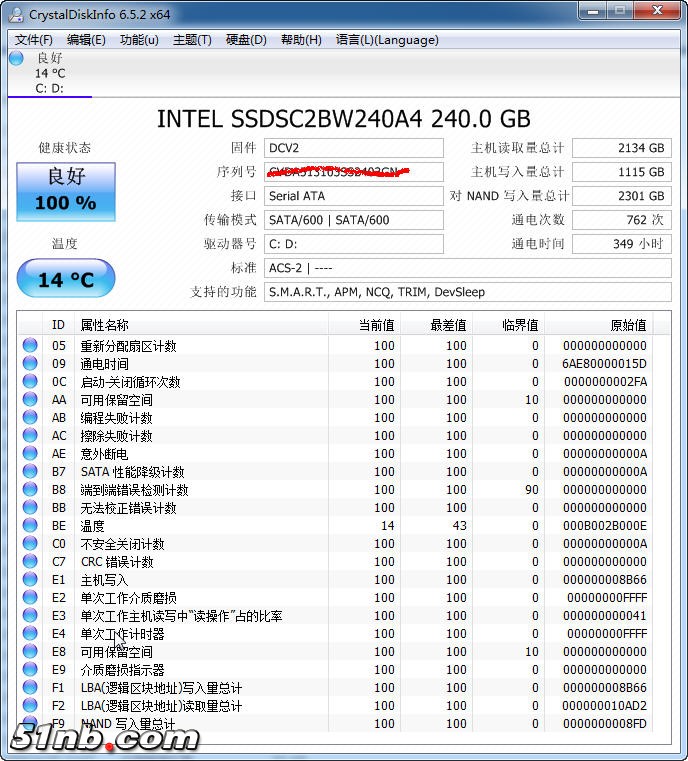Screen dimensions: 688x761
Task: Open the 主题(T) menu
Action: pos(192,40)
